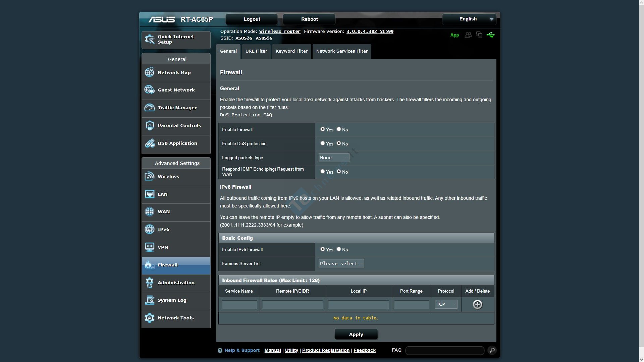Viewport: 644px width, 362px height.
Task: Focus the Service Name input field
Action: (x=239, y=304)
